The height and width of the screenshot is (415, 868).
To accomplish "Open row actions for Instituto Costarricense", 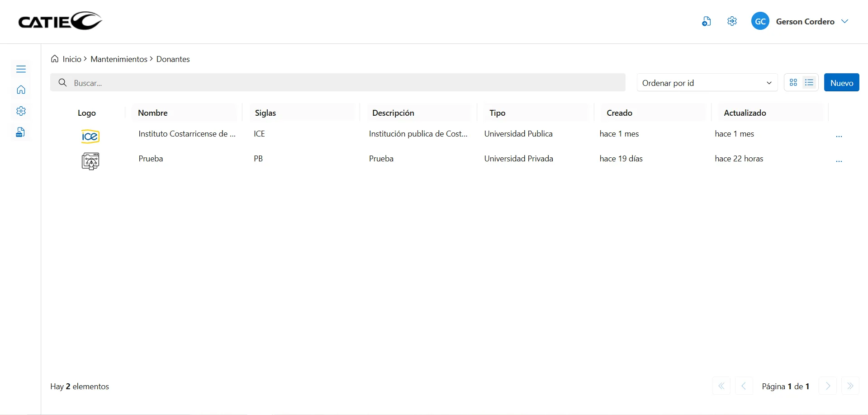I will 839,136.
